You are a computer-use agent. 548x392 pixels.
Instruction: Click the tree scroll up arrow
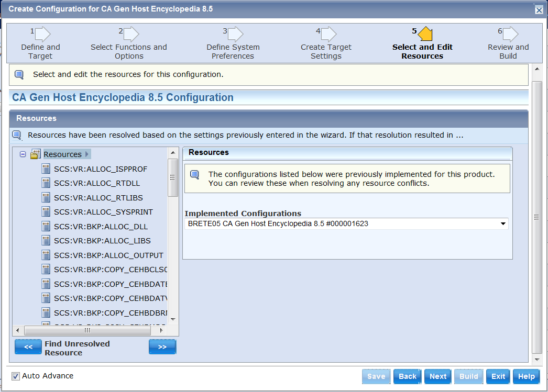(173, 152)
